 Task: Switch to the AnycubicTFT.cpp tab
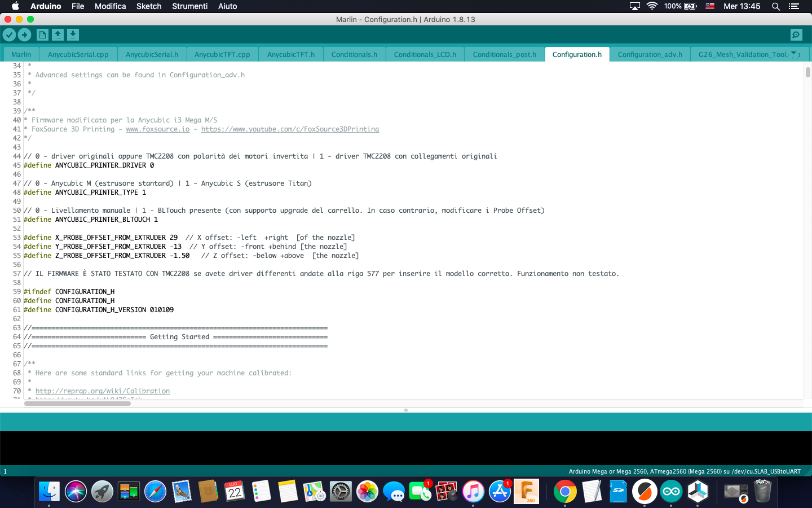click(222, 55)
